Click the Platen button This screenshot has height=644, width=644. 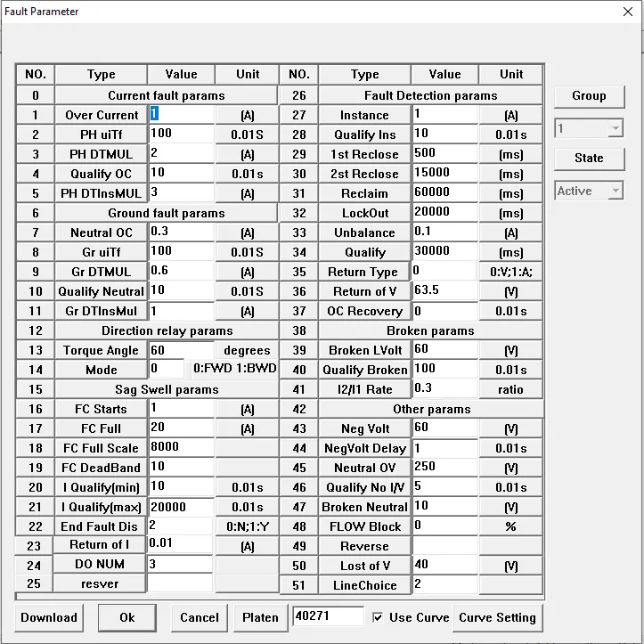tap(260, 617)
